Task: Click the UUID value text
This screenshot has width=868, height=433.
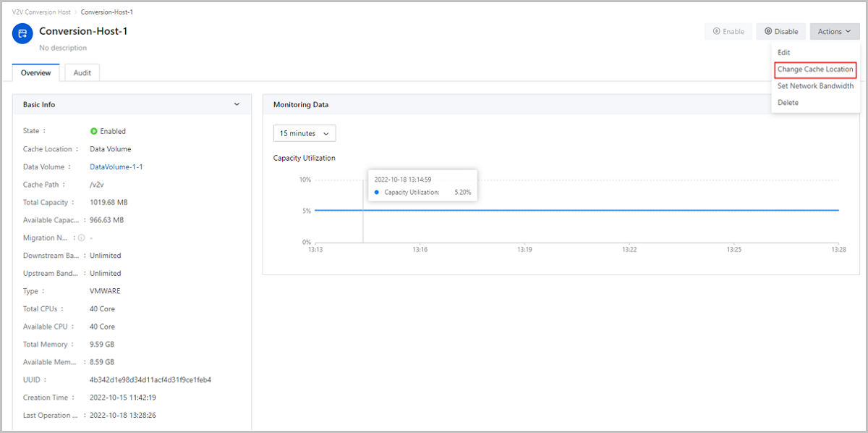Action: coord(150,380)
